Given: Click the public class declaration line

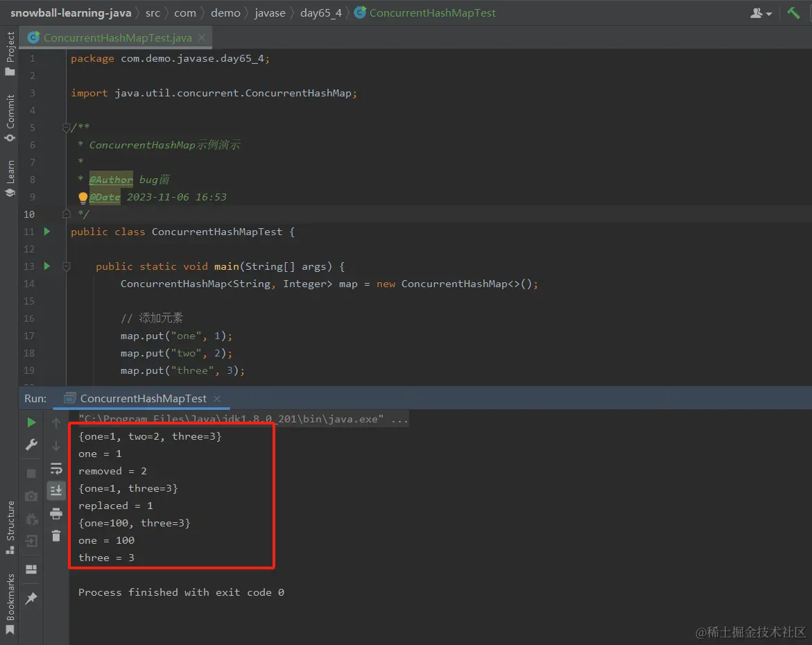Looking at the screenshot, I should 182,232.
